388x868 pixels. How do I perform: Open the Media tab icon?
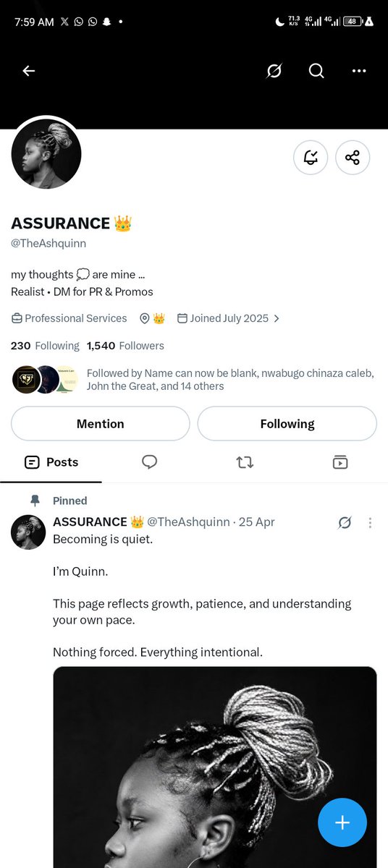[x=340, y=462]
